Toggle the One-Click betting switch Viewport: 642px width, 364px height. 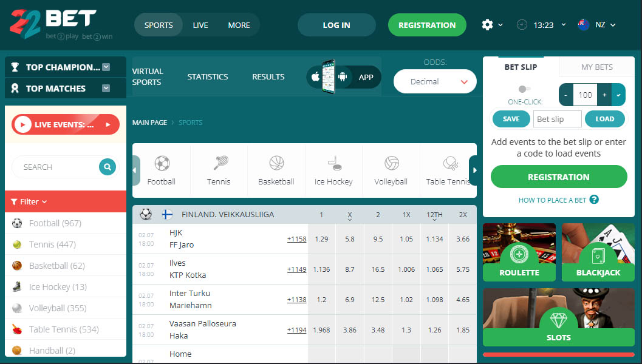pyautogui.click(x=524, y=89)
